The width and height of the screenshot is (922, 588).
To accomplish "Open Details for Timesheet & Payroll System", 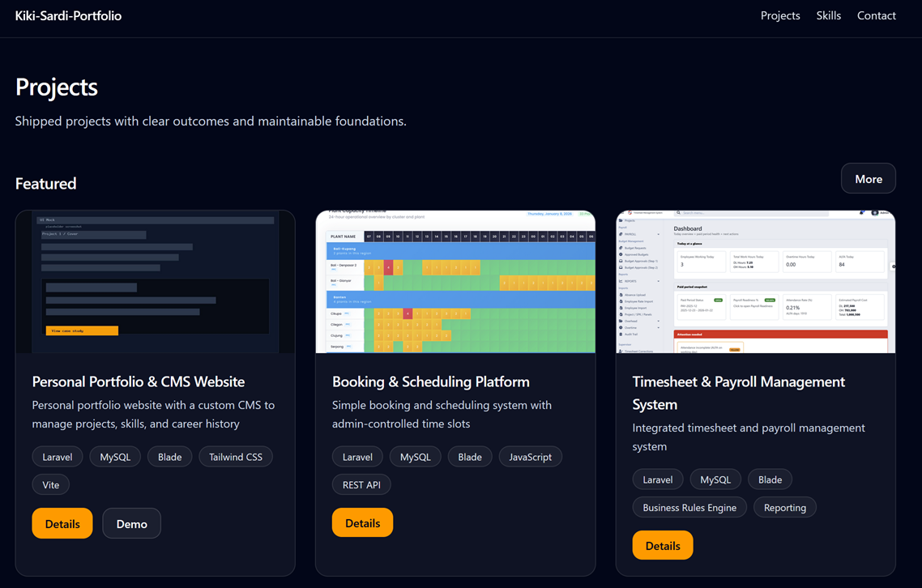I will [x=662, y=545].
